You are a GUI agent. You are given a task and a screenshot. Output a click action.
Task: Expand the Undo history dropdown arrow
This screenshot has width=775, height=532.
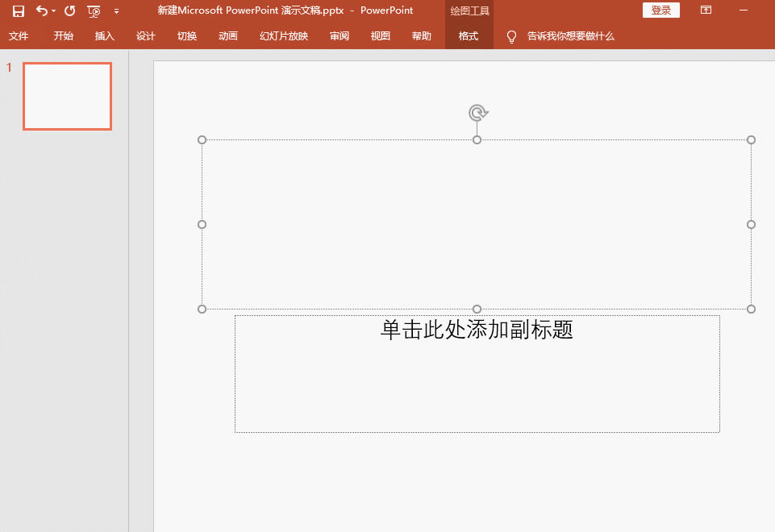pyautogui.click(x=54, y=11)
